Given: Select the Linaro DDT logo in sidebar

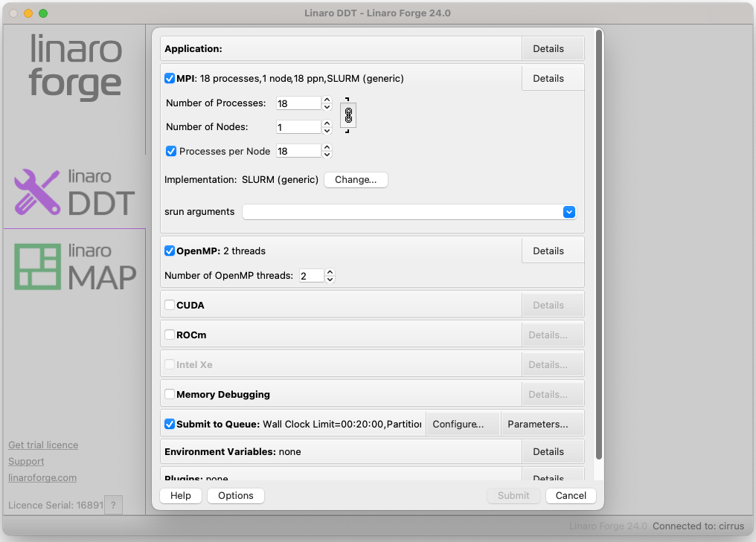Looking at the screenshot, I should pyautogui.click(x=74, y=192).
